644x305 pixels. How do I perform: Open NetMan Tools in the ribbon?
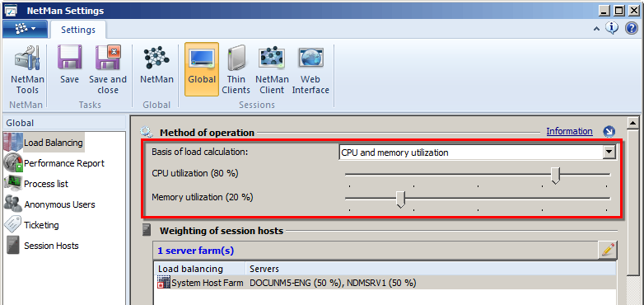click(x=27, y=70)
